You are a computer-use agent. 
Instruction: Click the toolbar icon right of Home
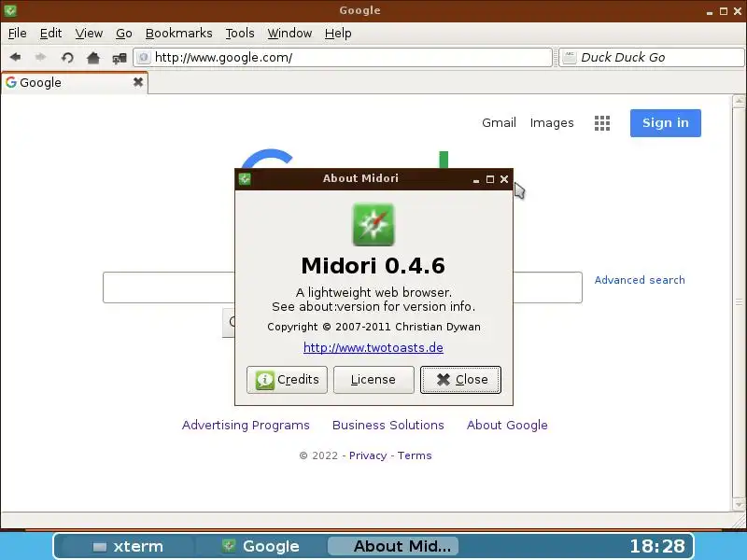pos(120,58)
